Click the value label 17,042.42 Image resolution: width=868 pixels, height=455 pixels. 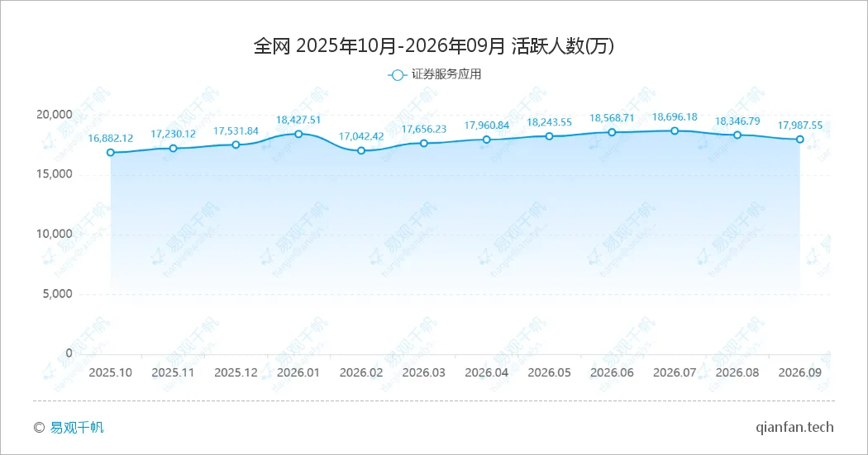[x=361, y=136]
